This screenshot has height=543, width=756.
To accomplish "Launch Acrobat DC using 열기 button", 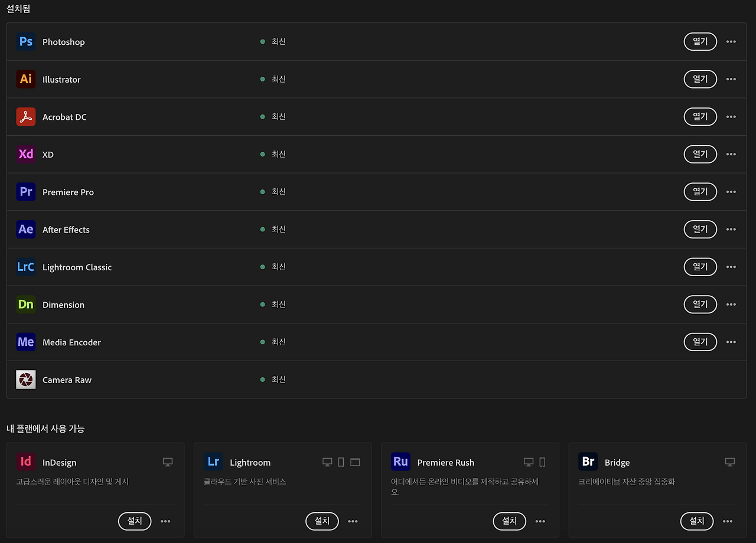I will click(x=700, y=116).
